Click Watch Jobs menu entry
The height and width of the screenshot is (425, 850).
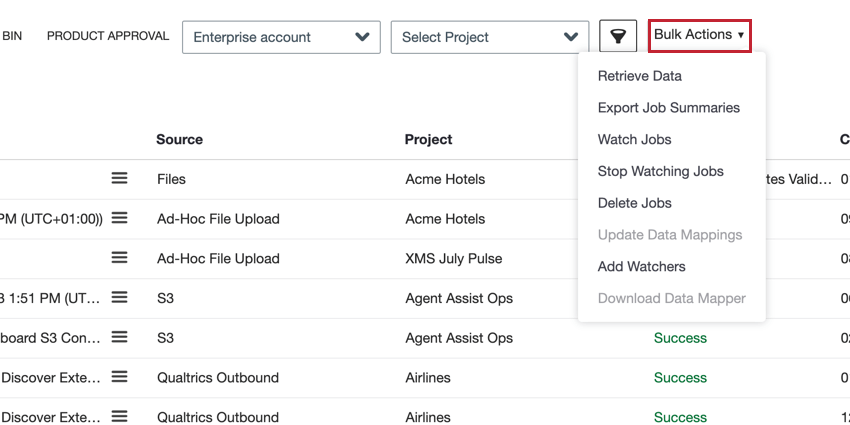634,140
